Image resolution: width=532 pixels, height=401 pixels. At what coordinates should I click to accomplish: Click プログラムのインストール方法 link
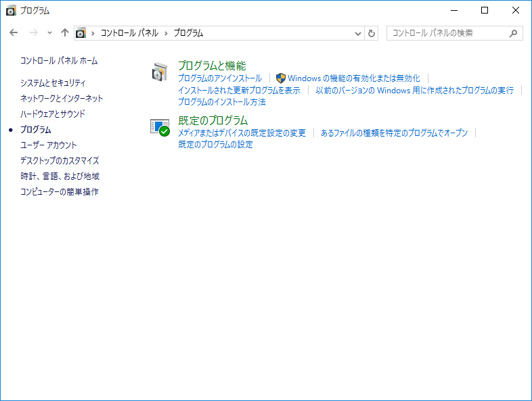tap(222, 102)
